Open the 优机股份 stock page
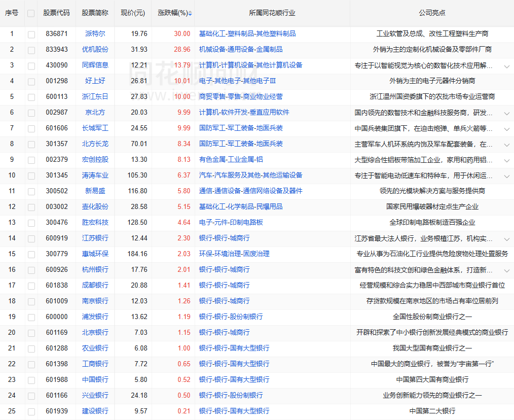 [95, 49]
